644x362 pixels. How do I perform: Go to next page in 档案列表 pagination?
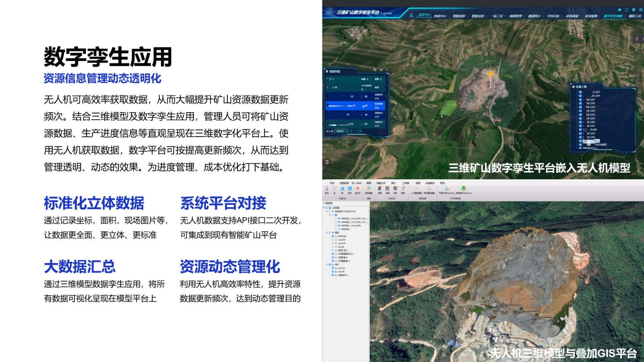click(x=359, y=131)
